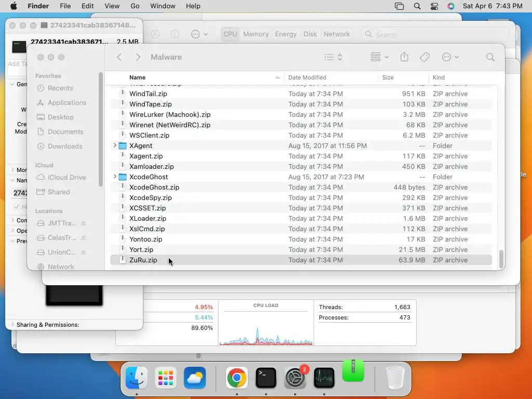
Task: Click the Finder file list scrollbar
Action: point(501,259)
